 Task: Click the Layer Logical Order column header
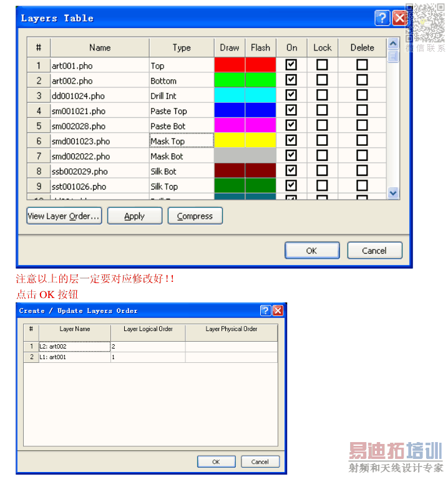click(x=148, y=332)
